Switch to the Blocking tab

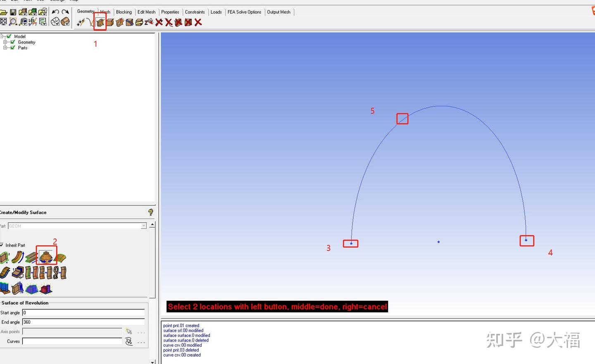[x=124, y=12]
